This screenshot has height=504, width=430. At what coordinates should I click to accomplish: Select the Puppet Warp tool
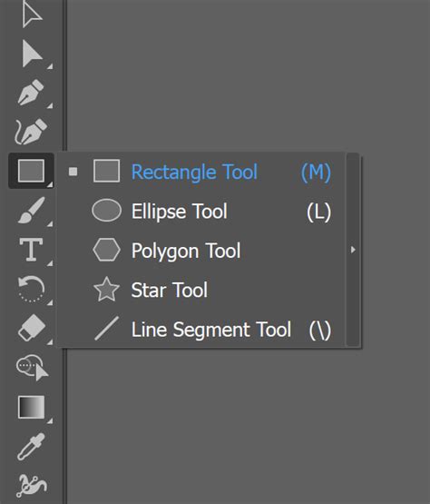32,485
